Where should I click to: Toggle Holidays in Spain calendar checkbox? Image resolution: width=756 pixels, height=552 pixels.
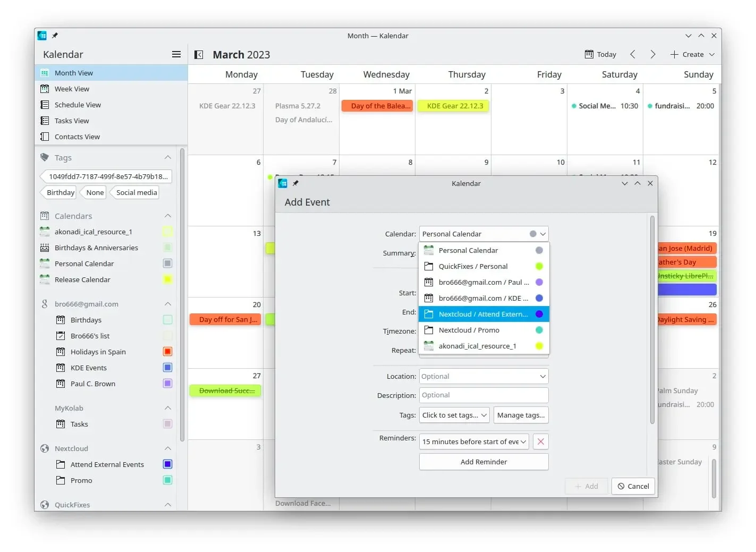[x=167, y=352]
